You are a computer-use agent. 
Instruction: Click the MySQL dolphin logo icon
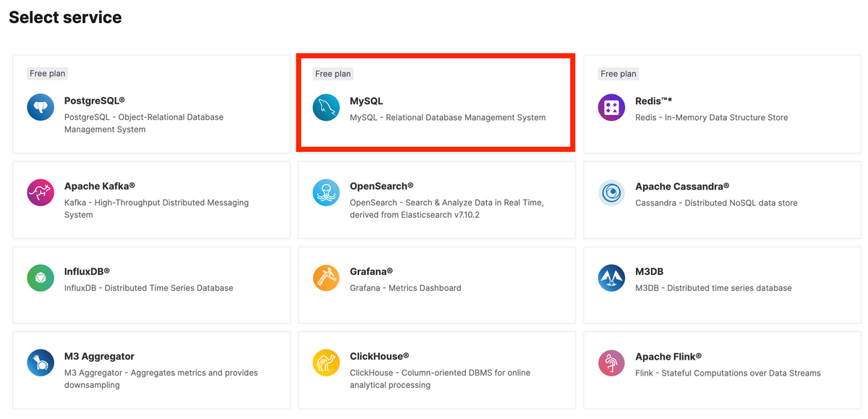325,107
